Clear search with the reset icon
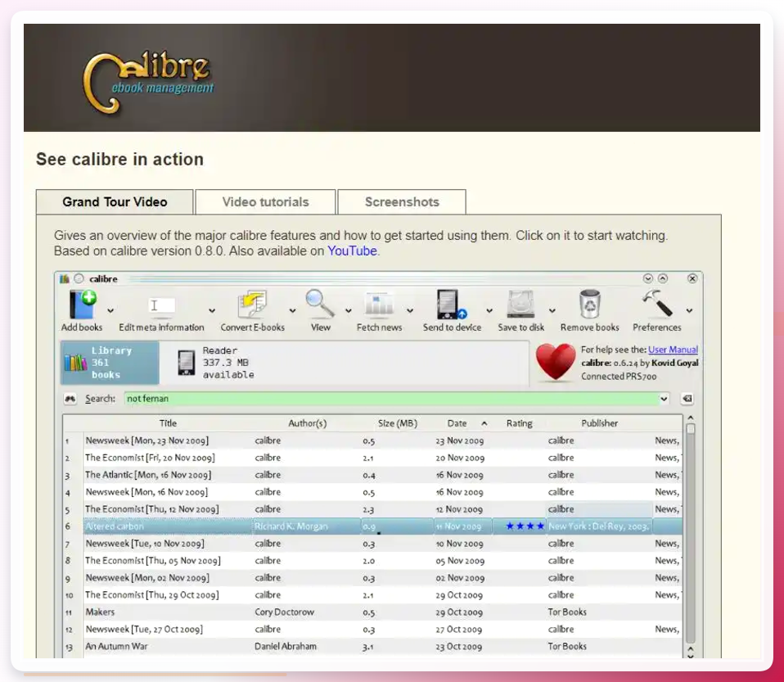 click(x=687, y=399)
